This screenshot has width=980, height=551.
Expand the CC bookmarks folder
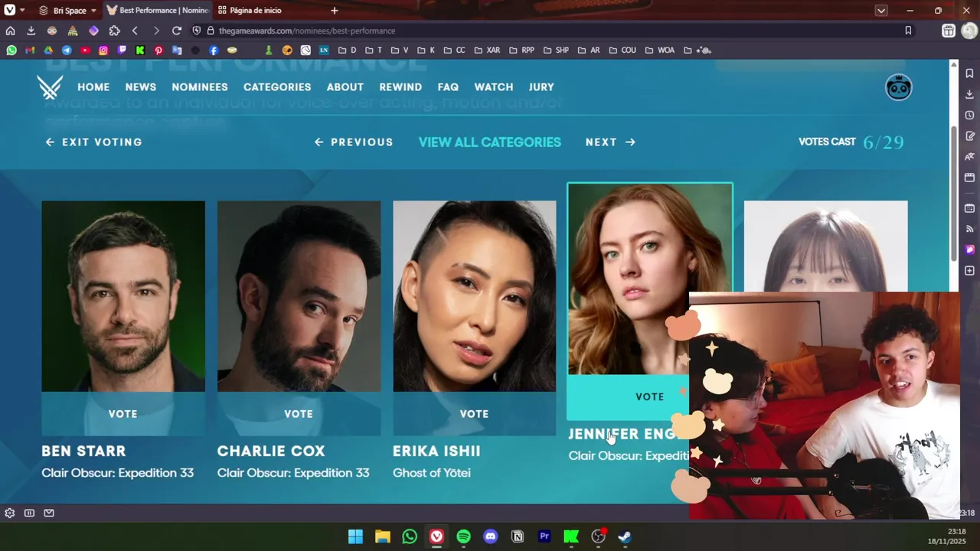point(454,51)
